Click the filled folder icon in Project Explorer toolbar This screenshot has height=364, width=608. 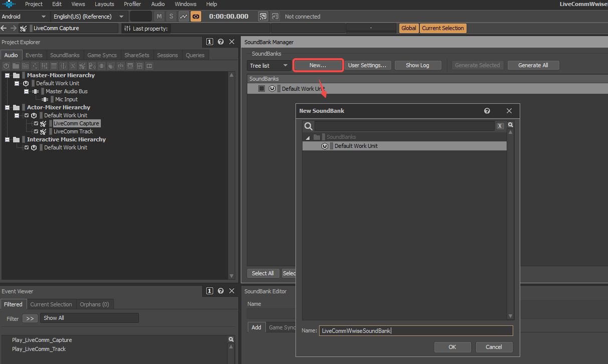(x=16, y=66)
